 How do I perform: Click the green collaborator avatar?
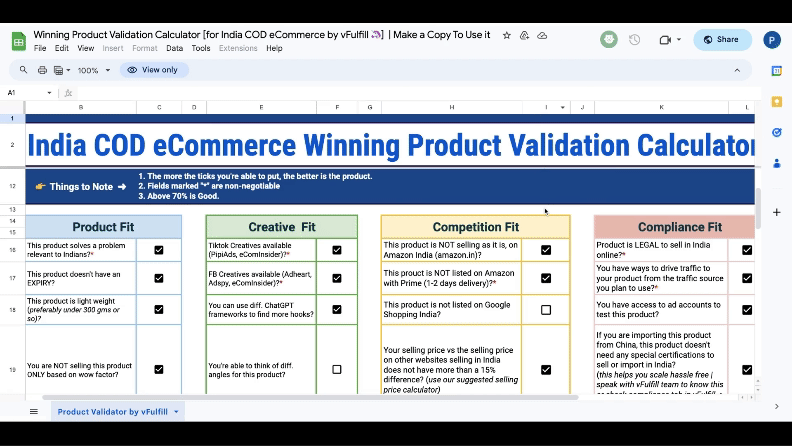(609, 39)
